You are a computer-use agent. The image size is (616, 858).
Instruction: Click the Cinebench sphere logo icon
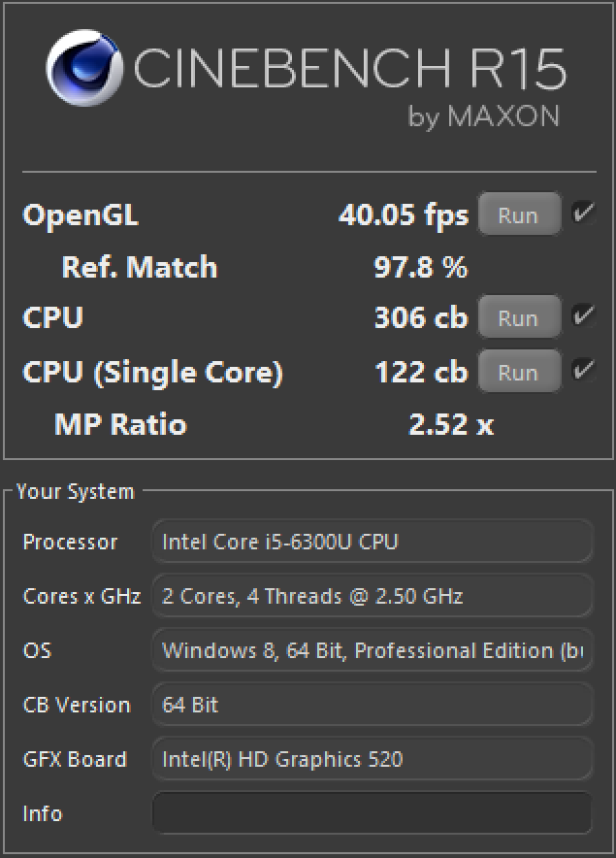84,68
